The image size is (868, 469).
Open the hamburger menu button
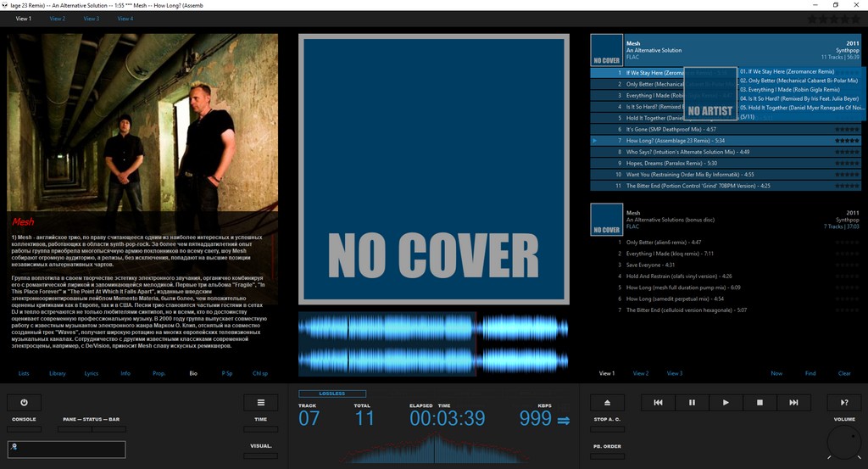click(x=260, y=403)
